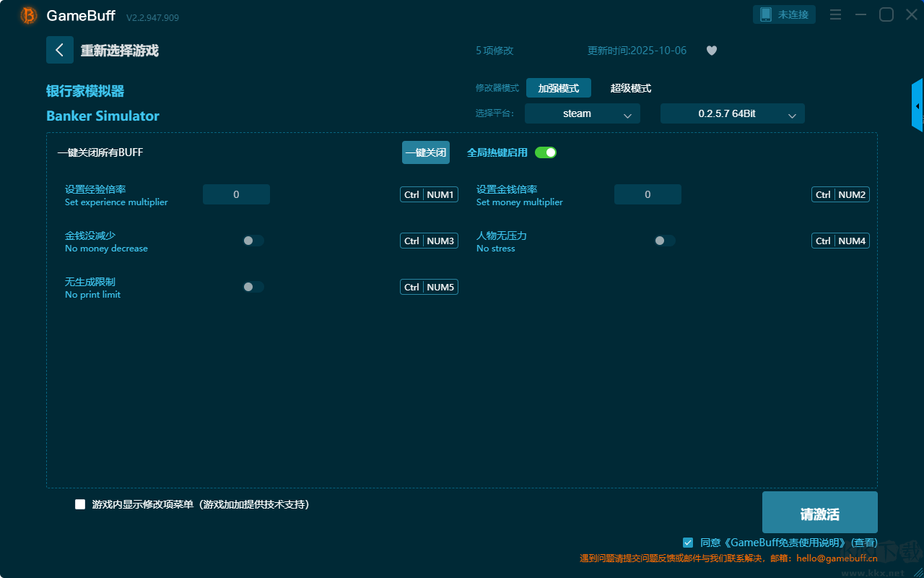
Task: Click the phone 未连接 connection button
Action: coord(784,15)
